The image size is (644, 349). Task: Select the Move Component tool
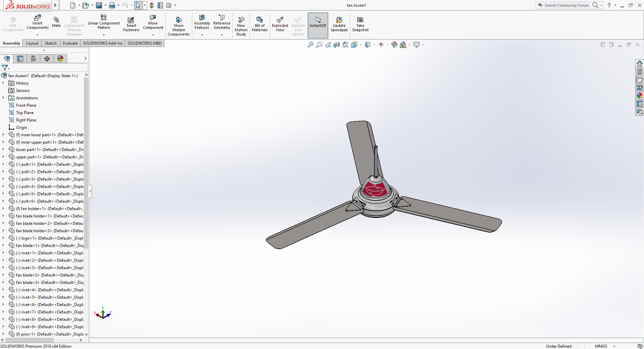[x=153, y=22]
